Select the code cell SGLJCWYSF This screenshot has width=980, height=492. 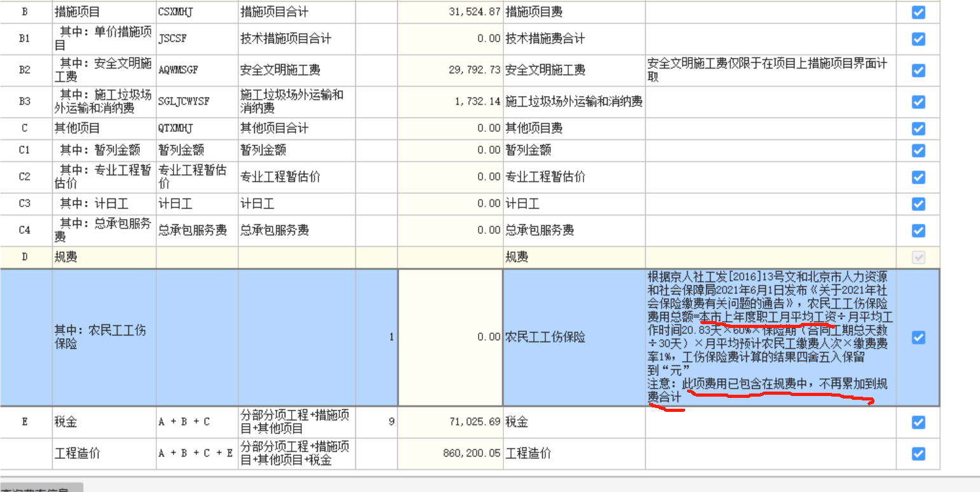click(197, 102)
